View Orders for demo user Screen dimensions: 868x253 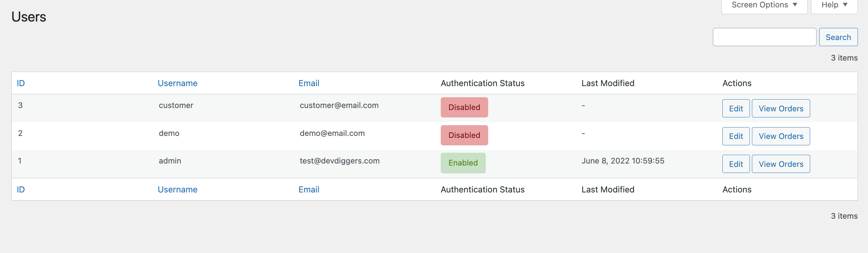pos(781,136)
